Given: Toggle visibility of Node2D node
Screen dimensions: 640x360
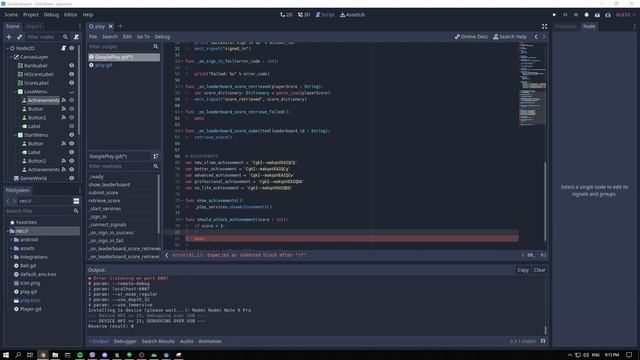Looking at the screenshot, I should (72, 48).
